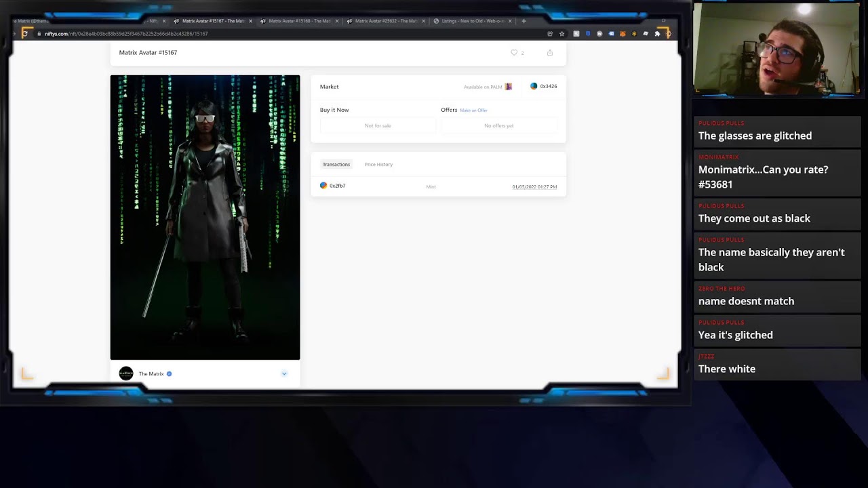Click the Not for sale box
The image size is (868, 488).
(x=378, y=125)
